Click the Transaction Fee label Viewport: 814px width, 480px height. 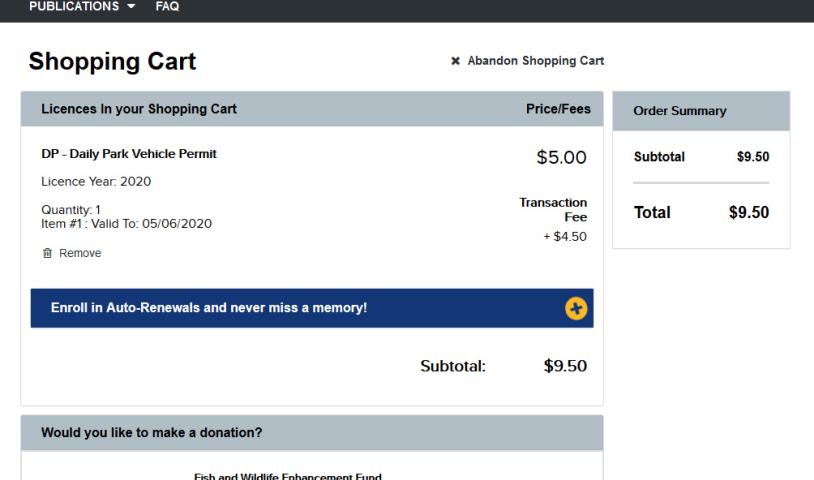553,208
